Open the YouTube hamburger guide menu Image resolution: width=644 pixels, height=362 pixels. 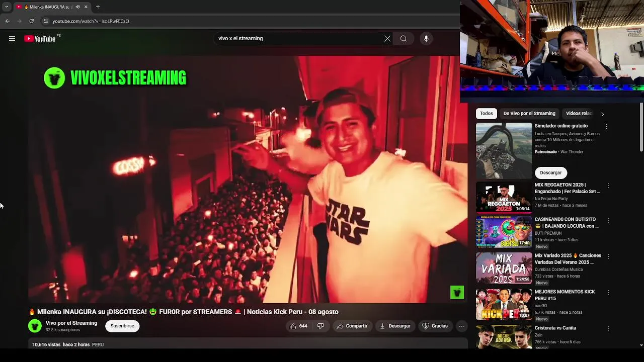(12, 39)
